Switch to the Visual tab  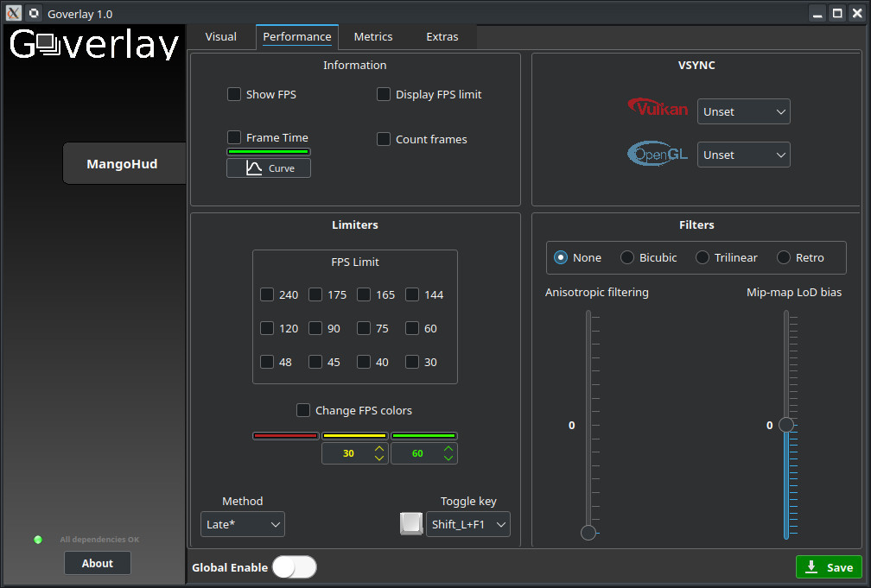tap(221, 36)
